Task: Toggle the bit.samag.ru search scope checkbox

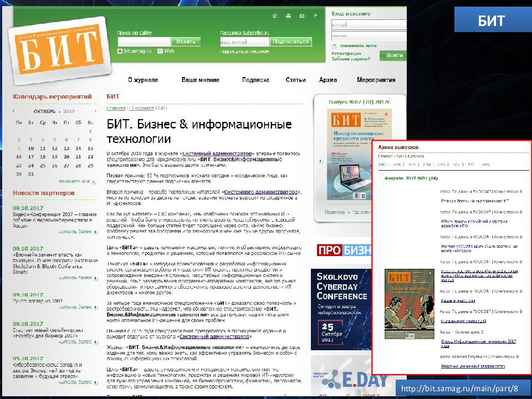Action: pos(120,51)
